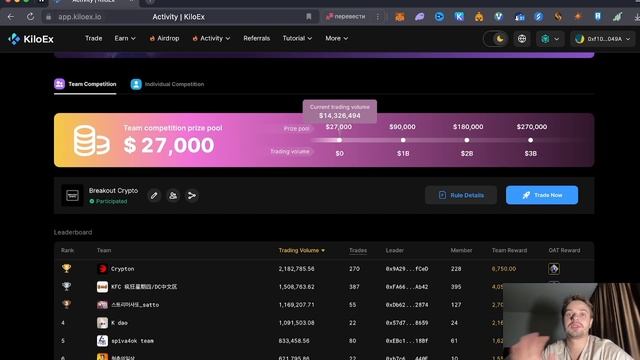Select the Team Competition tab
This screenshot has height=360, width=640.
85,84
